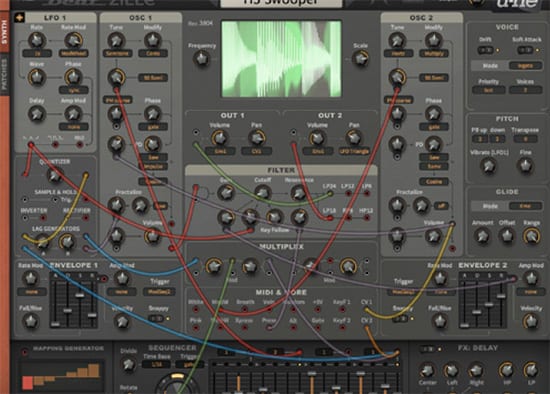Open the OSC 2 Cosine waveform dropdown
The height and width of the screenshot is (394, 550).
pos(434,181)
